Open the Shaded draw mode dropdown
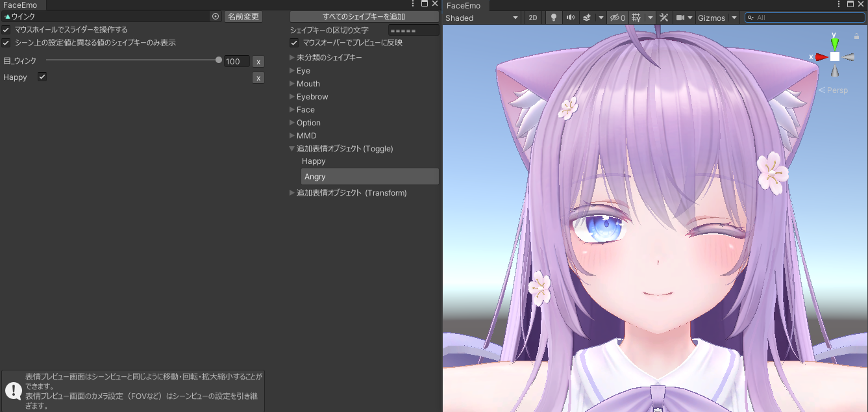868x412 pixels. click(482, 18)
